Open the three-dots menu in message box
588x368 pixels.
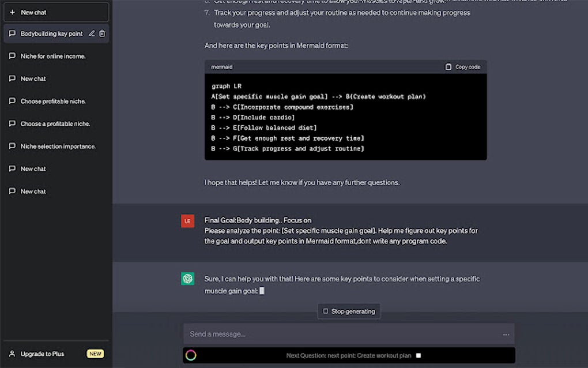pyautogui.click(x=506, y=335)
